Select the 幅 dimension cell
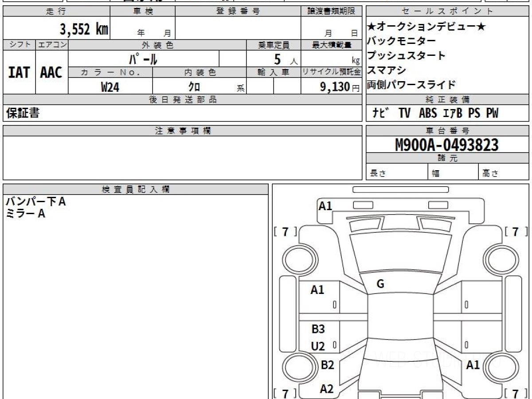The width and height of the screenshot is (532, 399). coord(454,172)
